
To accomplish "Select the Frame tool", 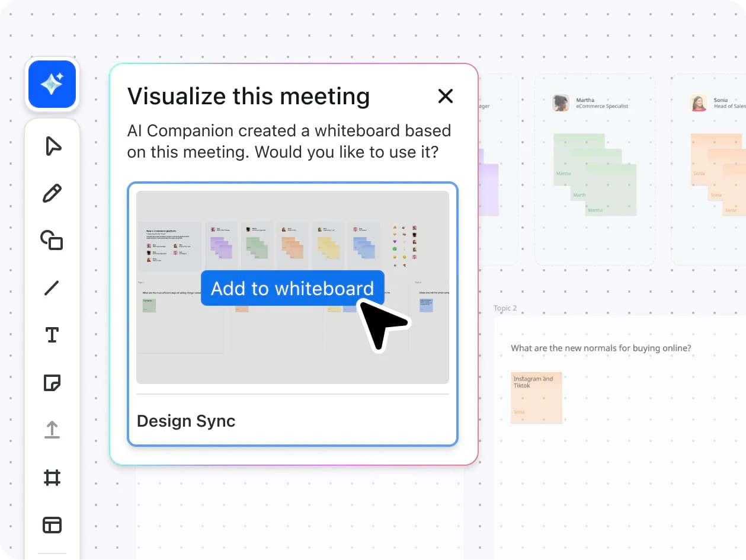I will (52, 478).
